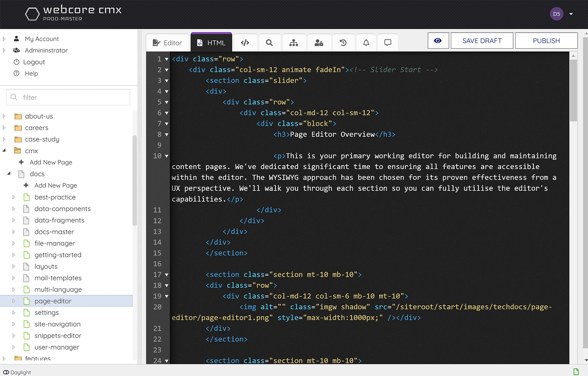
Task: Open site-navigation page
Action: tap(58, 324)
